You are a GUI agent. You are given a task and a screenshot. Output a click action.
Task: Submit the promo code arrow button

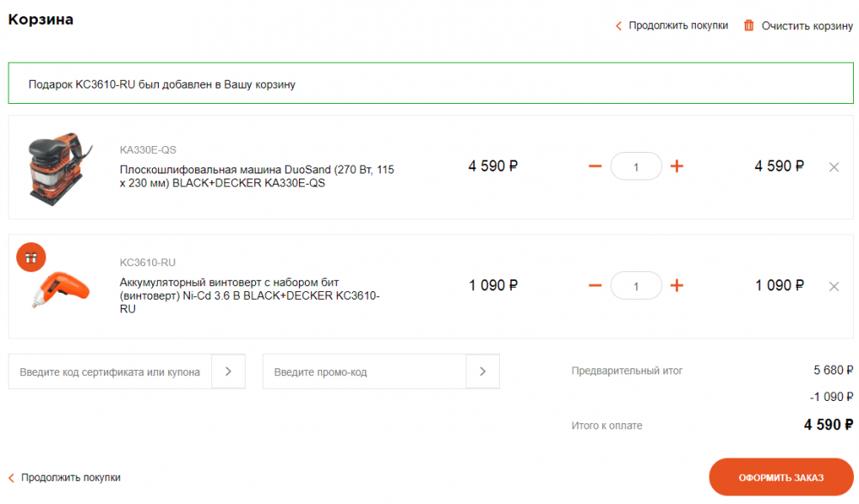(483, 372)
